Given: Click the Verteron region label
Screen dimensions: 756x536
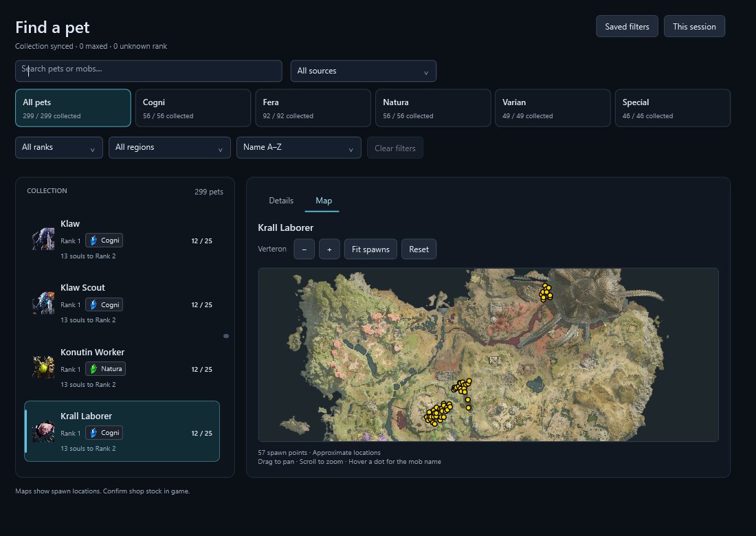Looking at the screenshot, I should click(x=272, y=249).
